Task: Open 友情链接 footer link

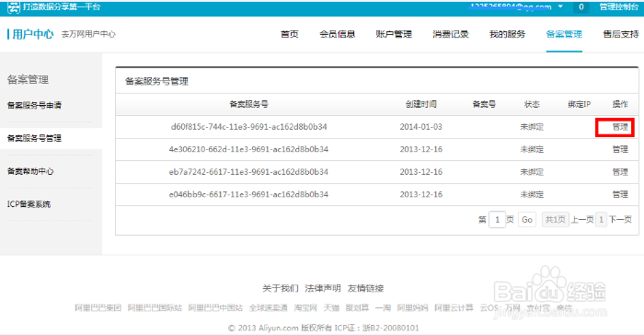Action: pos(365,289)
